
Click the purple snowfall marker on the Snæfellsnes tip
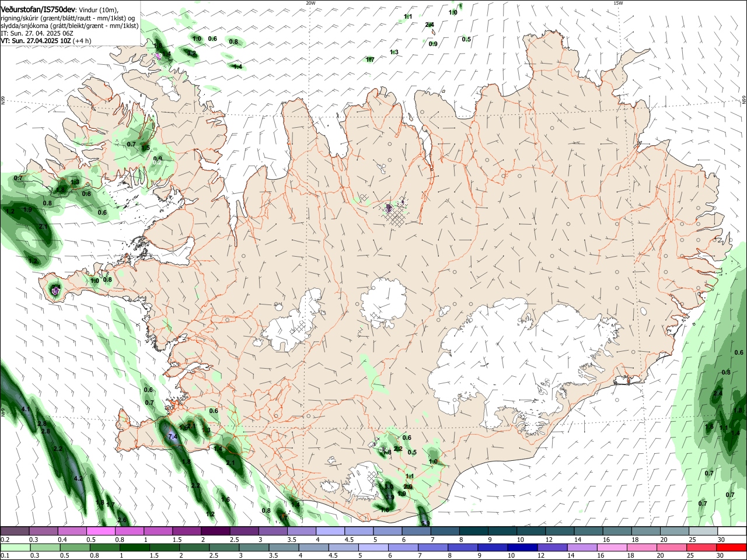55,290
